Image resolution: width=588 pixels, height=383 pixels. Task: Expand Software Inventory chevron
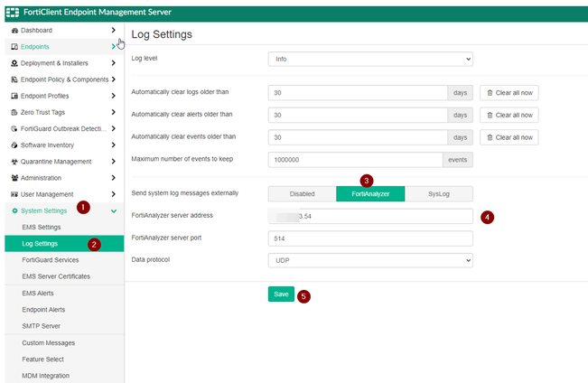(113, 145)
